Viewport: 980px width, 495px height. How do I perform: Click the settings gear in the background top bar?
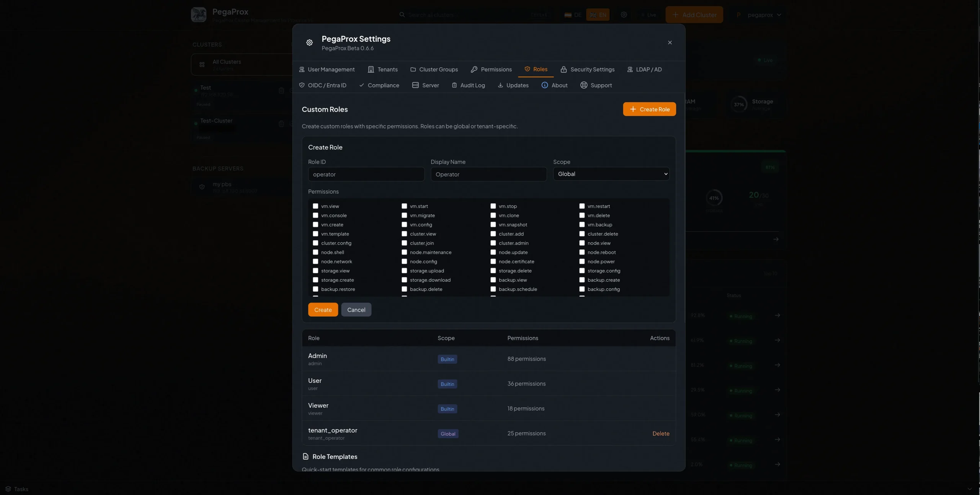(x=624, y=15)
